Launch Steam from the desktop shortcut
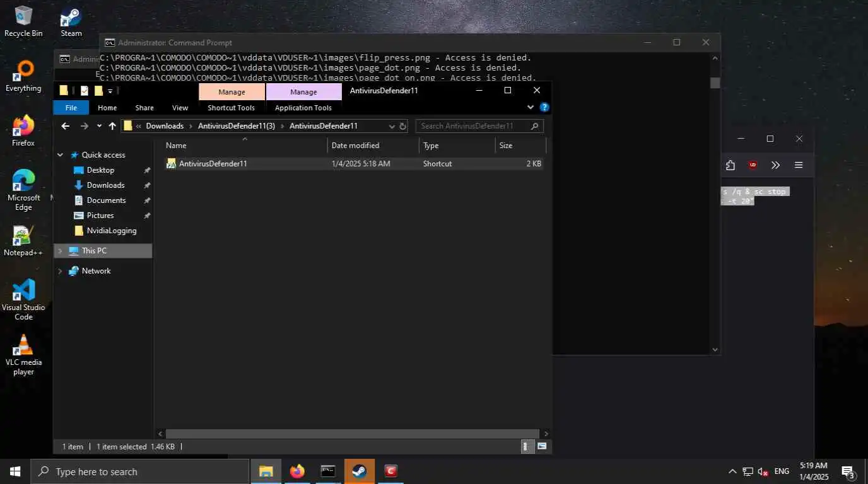Image resolution: width=868 pixels, height=484 pixels. [71, 21]
